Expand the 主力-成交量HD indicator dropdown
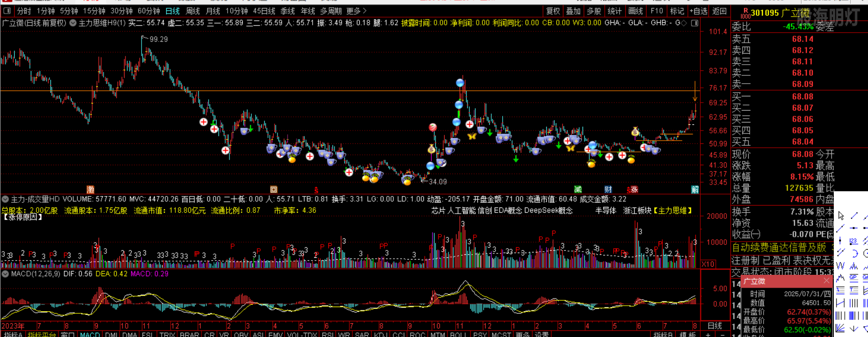The height and width of the screenshot is (337, 868). (x=5, y=199)
